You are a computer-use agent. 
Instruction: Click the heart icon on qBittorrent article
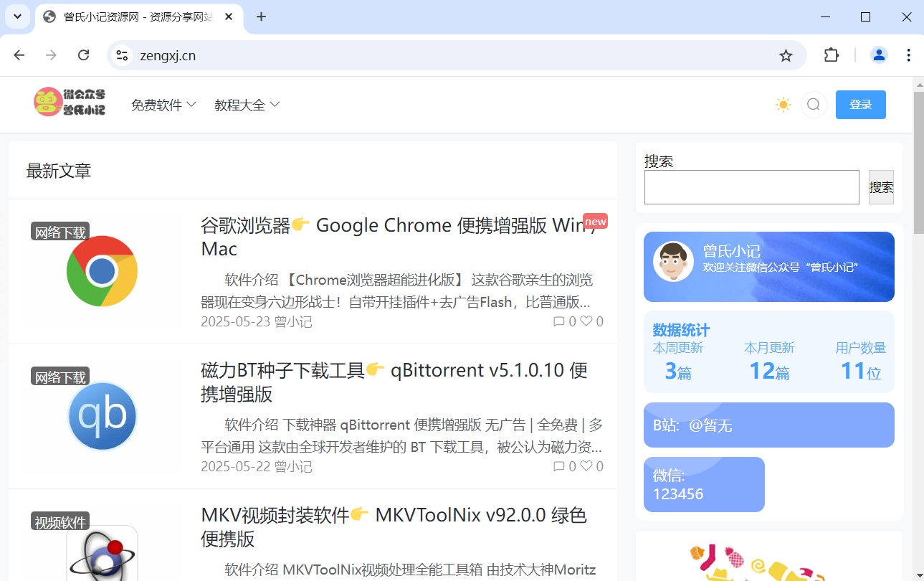point(586,466)
